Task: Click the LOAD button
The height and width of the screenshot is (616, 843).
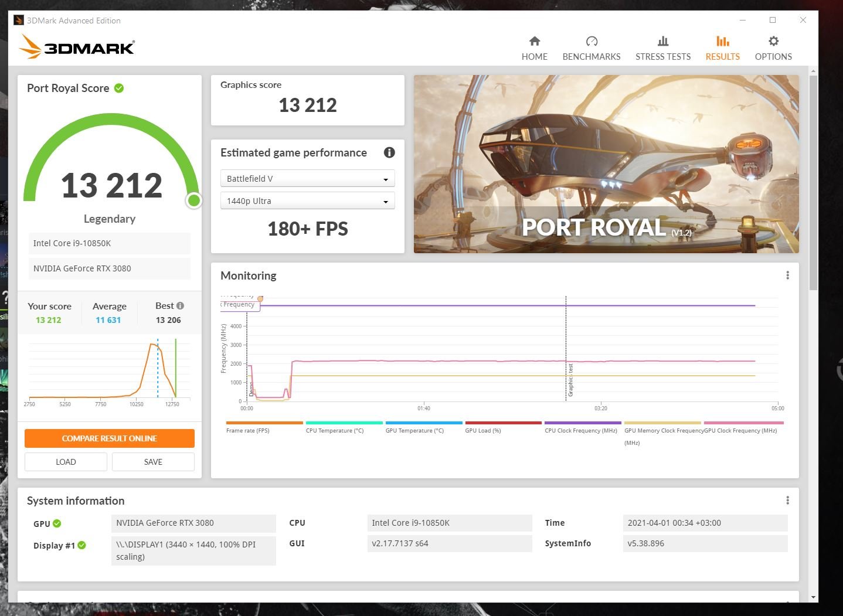Action: (x=66, y=462)
